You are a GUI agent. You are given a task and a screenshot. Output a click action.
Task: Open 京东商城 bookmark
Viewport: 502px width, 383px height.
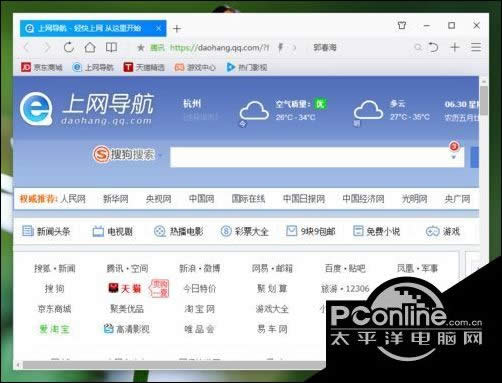[x=42, y=67]
